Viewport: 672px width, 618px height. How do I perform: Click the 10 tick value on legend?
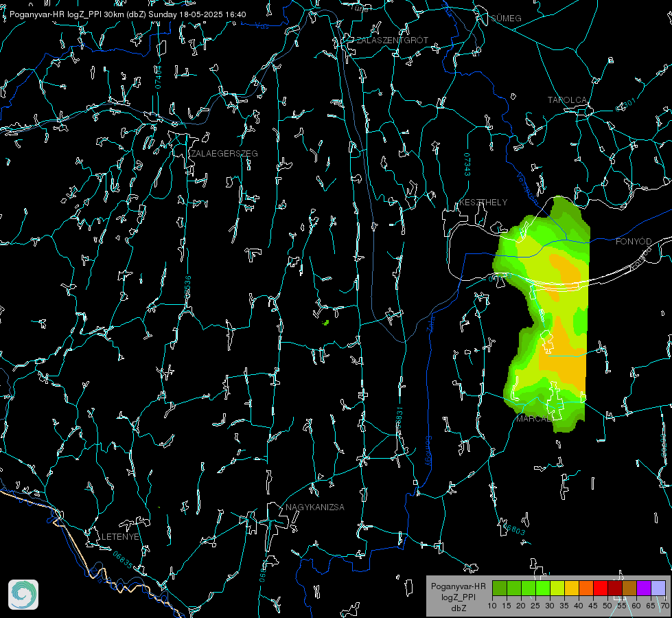pos(492,606)
